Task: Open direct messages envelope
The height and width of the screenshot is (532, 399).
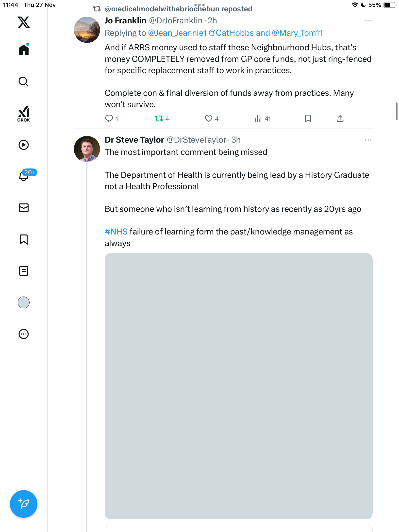Action: (24, 208)
